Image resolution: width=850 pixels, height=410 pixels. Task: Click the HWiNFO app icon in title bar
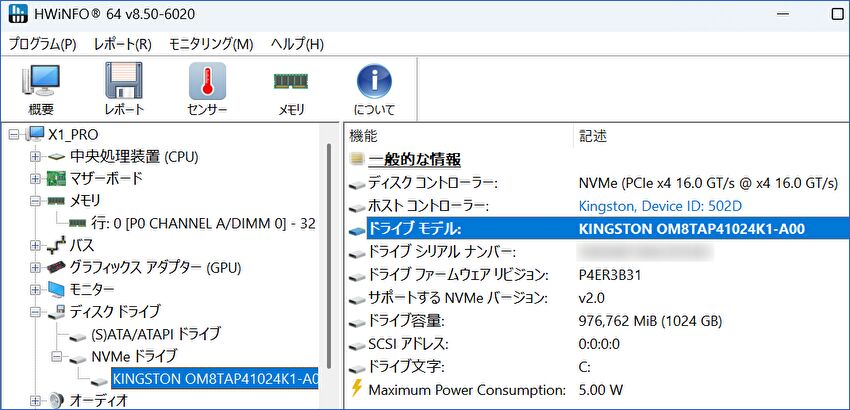(x=19, y=15)
